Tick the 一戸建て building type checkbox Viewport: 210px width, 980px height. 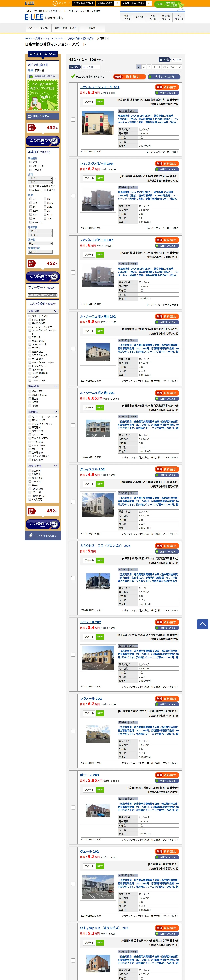(x=30, y=170)
